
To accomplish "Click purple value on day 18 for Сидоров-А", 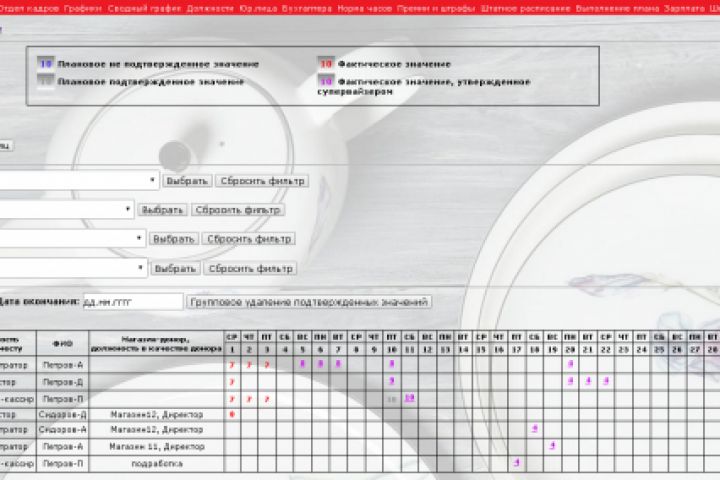I will (x=534, y=429).
